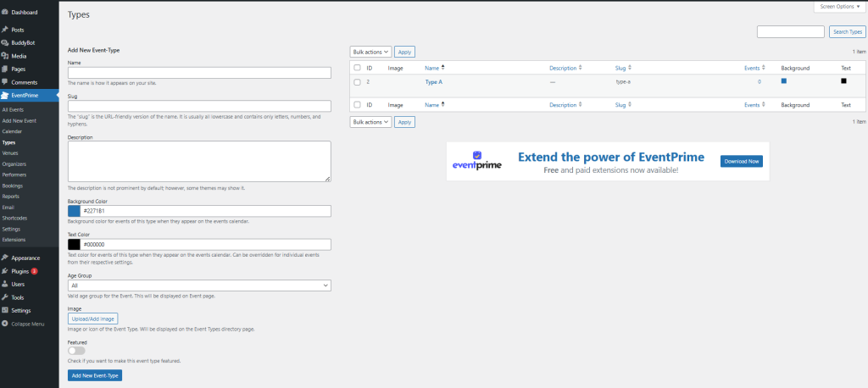Check the select-all box in table header
868x388 pixels.
pos(357,68)
